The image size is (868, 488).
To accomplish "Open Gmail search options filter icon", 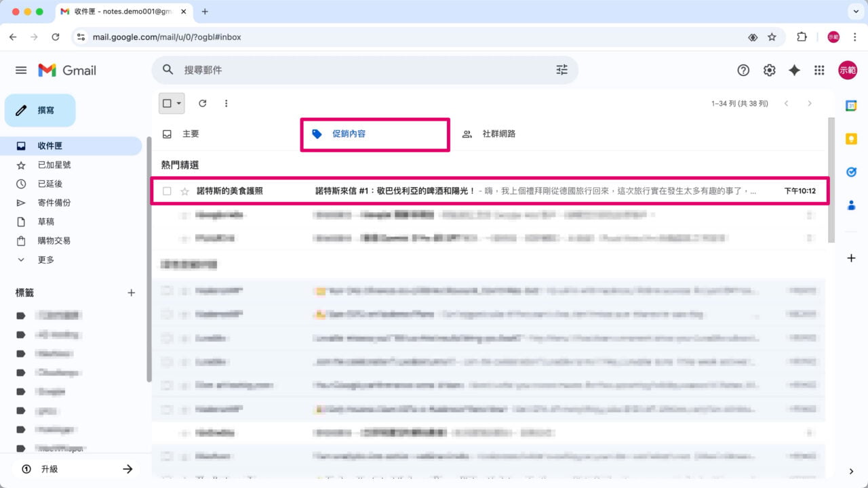I will (x=561, y=70).
